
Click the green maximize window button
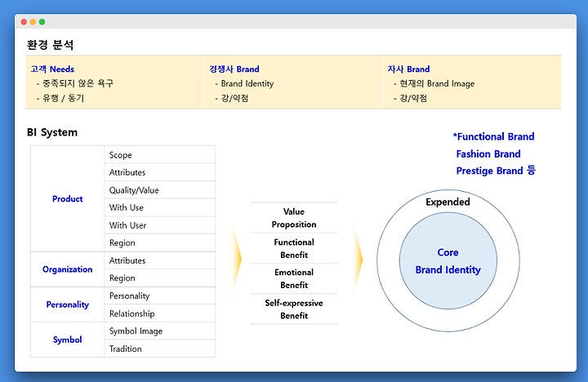point(42,22)
